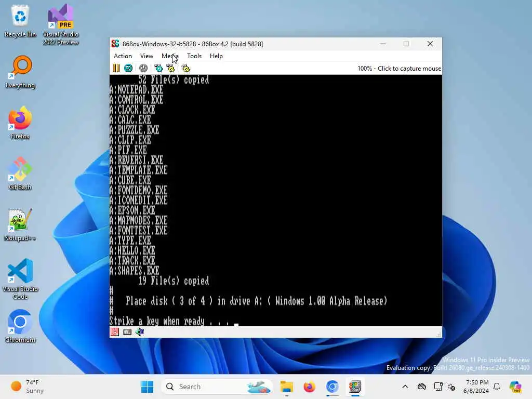This screenshot has height=399, width=532.
Task: Click '100% - Click to capture mouse' status text
Action: [x=399, y=69]
